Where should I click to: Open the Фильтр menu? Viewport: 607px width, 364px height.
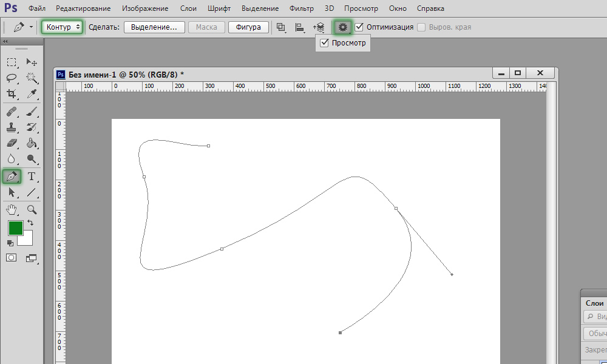coord(302,8)
